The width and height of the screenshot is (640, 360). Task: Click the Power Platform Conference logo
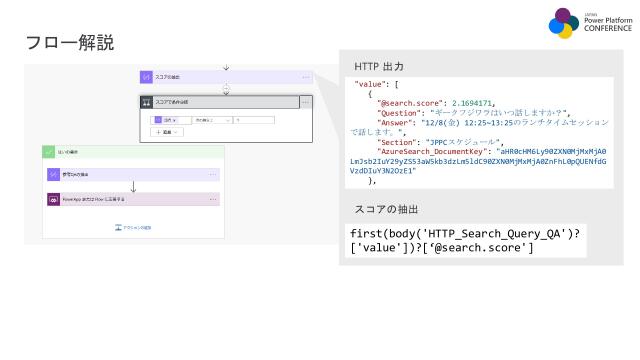tap(590, 23)
